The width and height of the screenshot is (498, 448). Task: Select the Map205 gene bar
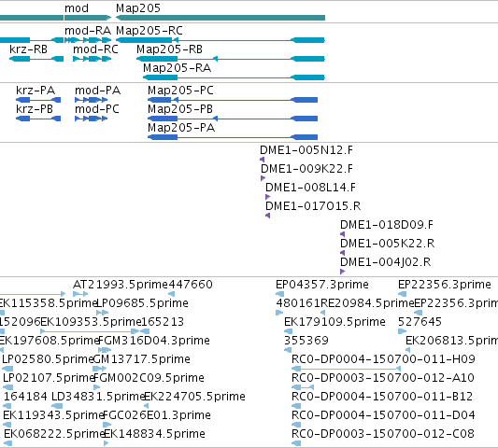coord(221,18)
